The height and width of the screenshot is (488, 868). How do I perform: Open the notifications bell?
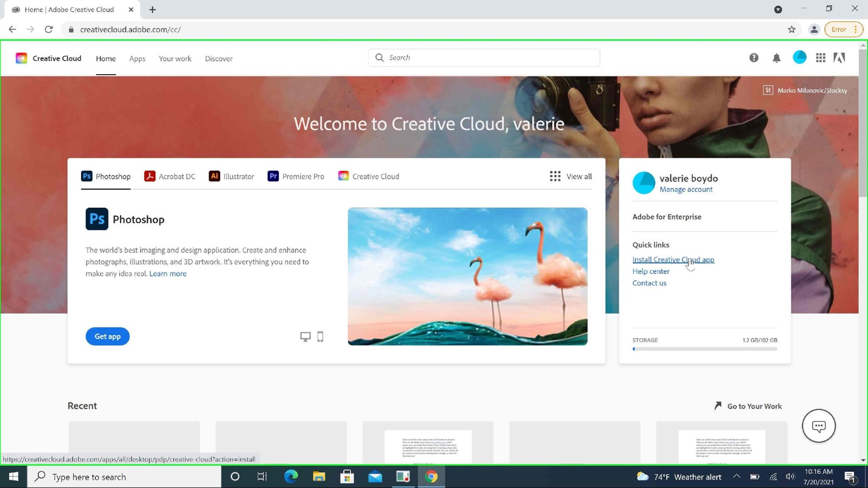point(776,58)
